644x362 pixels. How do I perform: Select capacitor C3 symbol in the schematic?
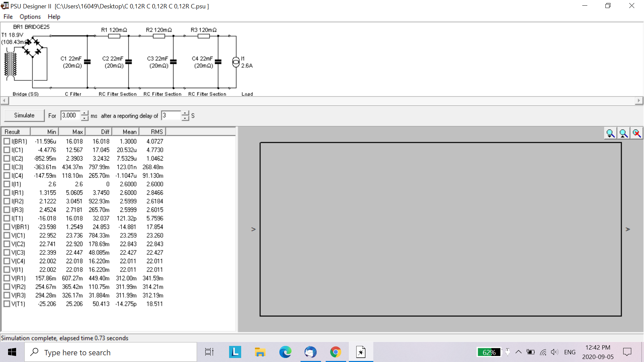pos(173,62)
